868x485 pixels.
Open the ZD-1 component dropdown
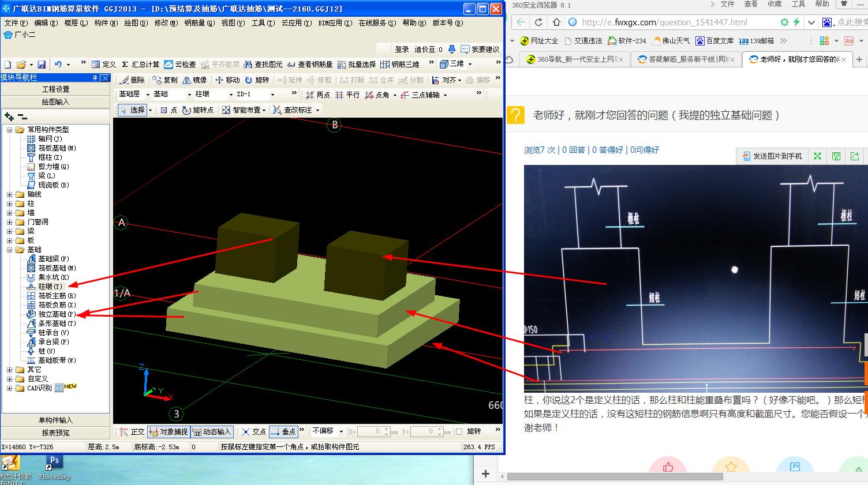click(272, 95)
